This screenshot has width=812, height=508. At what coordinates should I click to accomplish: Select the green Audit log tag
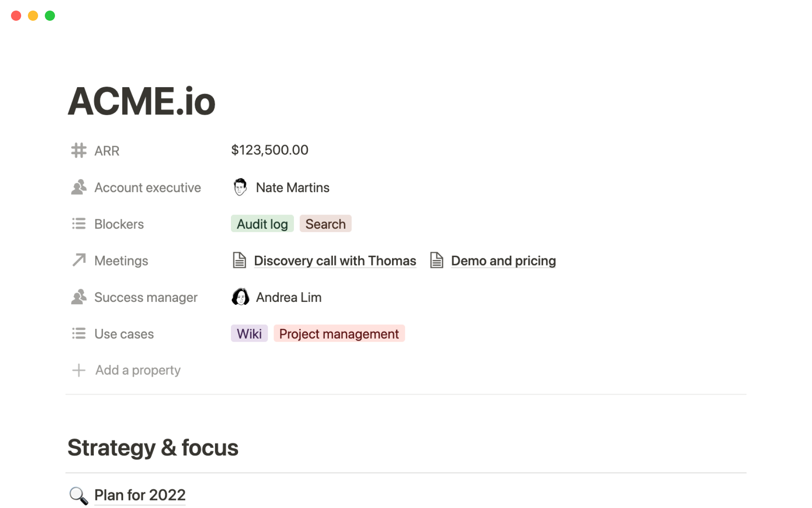[x=262, y=224]
